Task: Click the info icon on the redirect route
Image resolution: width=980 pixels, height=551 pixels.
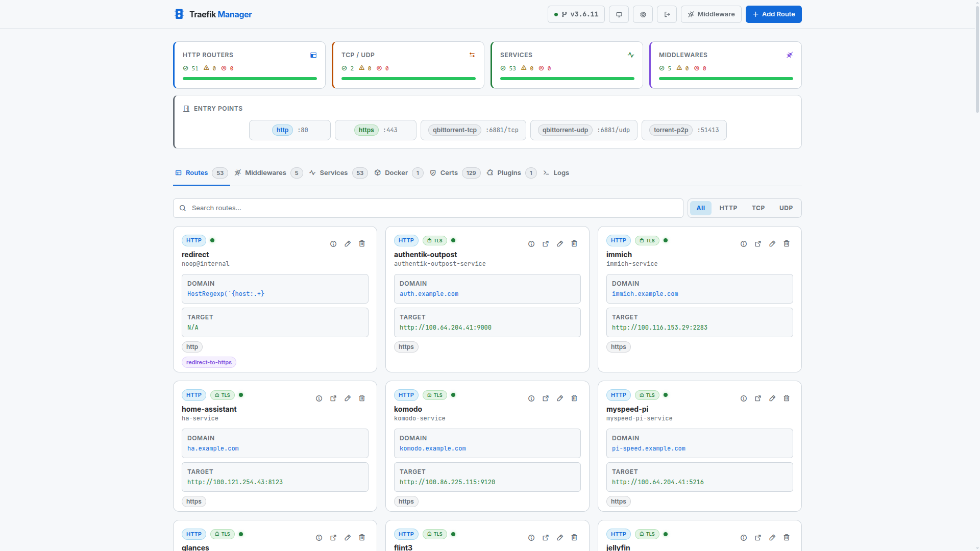Action: pos(333,244)
